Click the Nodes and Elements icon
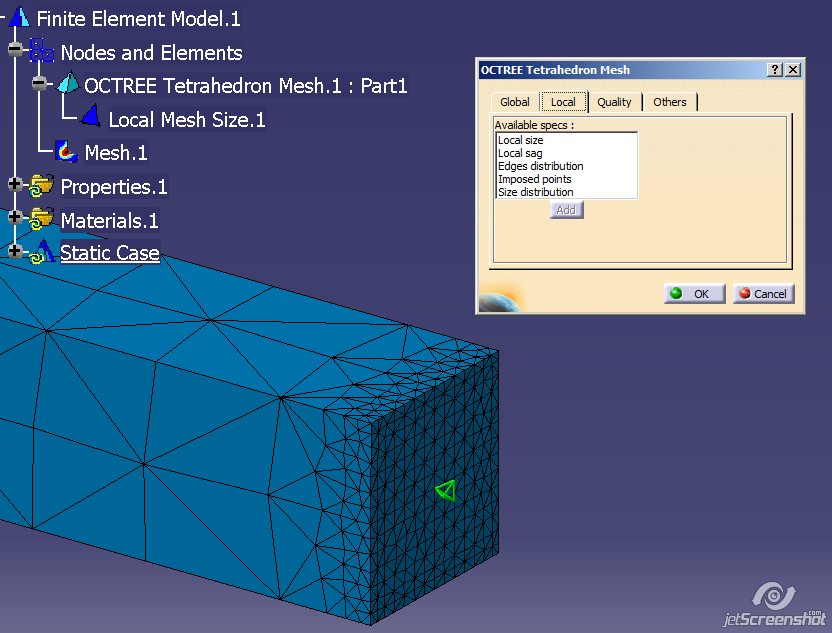The height and width of the screenshot is (633, 832). coord(42,50)
